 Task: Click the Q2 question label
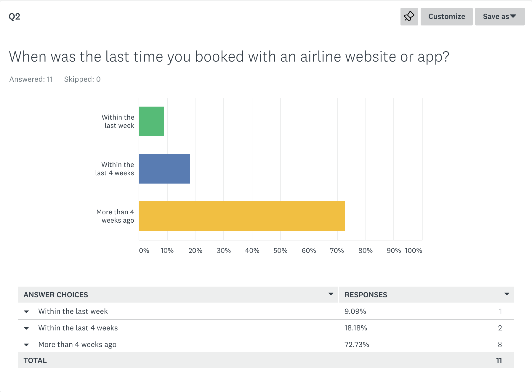point(15,17)
